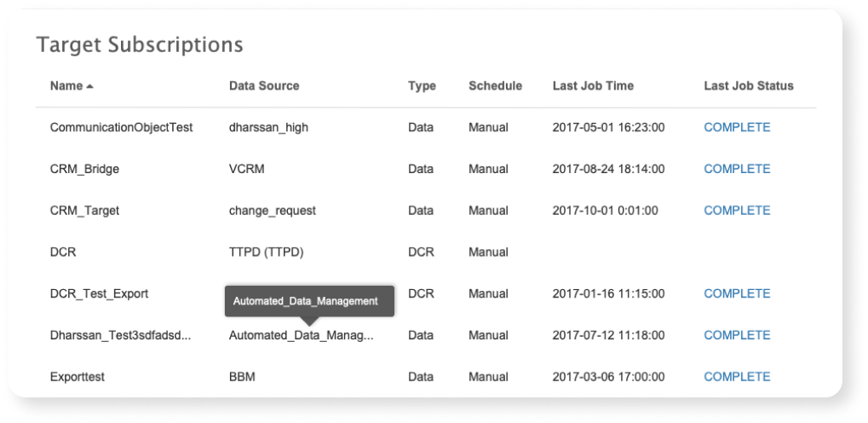Open COMPLETE link in CRM_Target row
The image size is (868, 423).
pos(736,211)
